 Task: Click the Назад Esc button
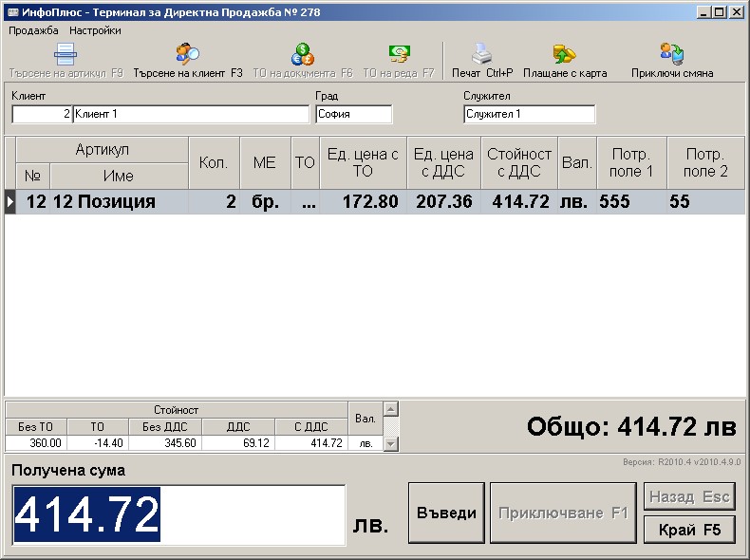point(689,496)
